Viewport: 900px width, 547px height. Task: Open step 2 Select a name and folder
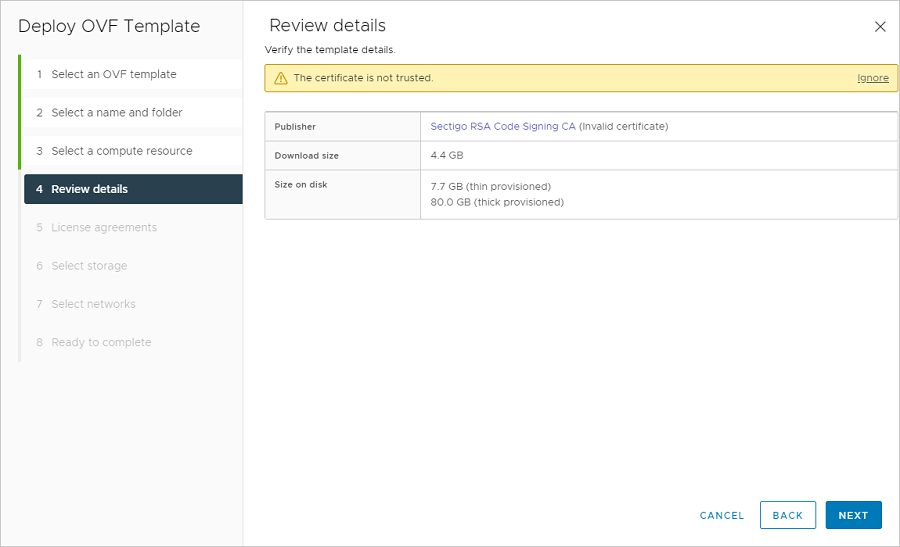pyautogui.click(x=116, y=113)
